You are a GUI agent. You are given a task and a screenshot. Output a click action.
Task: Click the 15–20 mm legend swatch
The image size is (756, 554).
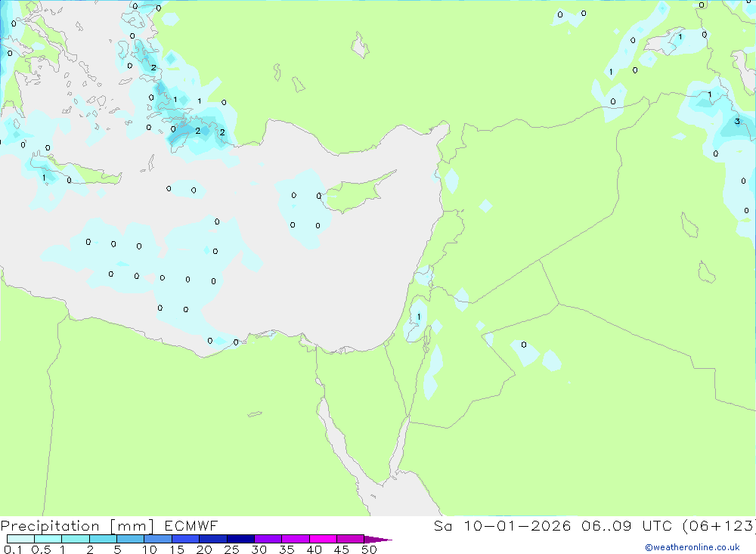click(x=186, y=539)
